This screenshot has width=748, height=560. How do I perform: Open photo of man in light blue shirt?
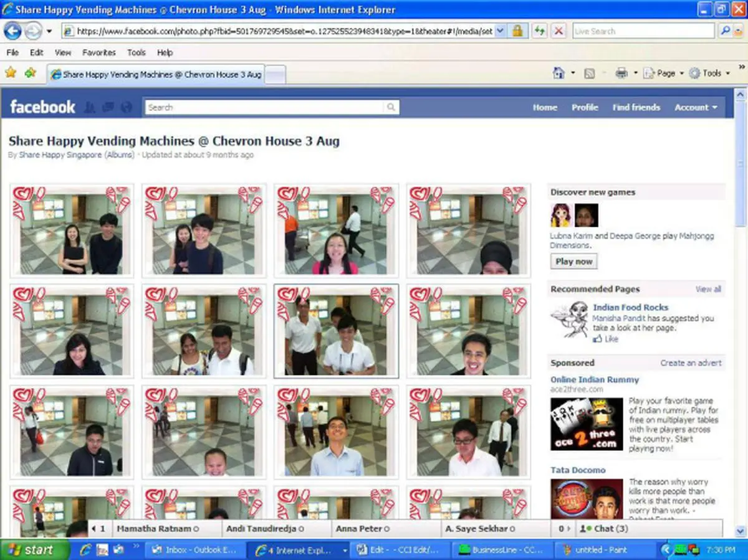point(337,432)
